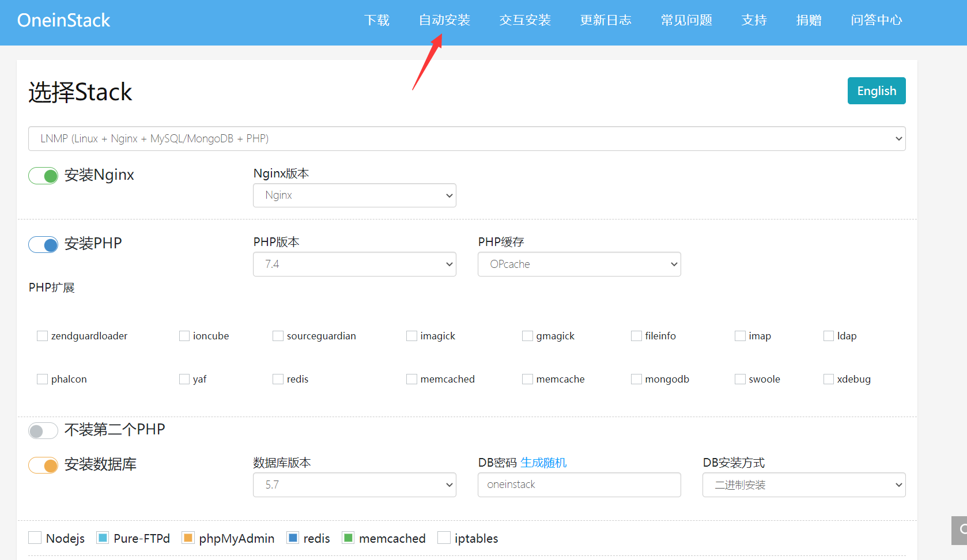Toggle the 安装Nginx switch
967x560 pixels.
pos(43,176)
